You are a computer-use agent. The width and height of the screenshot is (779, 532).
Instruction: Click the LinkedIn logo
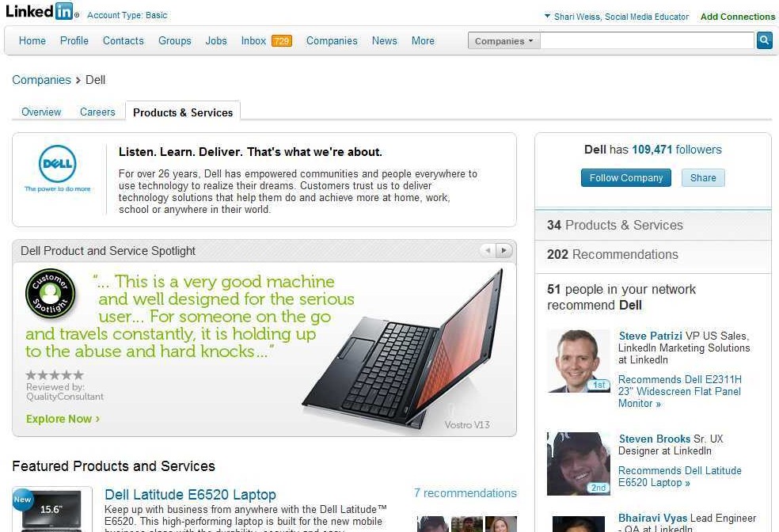40,11
